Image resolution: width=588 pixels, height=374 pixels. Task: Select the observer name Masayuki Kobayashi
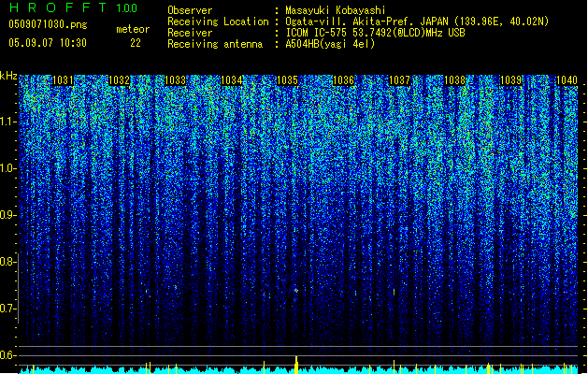(336, 10)
